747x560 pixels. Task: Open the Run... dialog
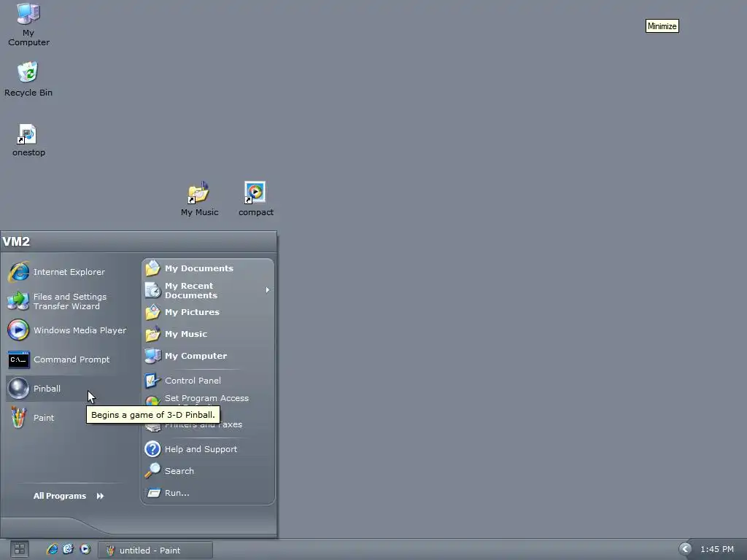coord(208,493)
